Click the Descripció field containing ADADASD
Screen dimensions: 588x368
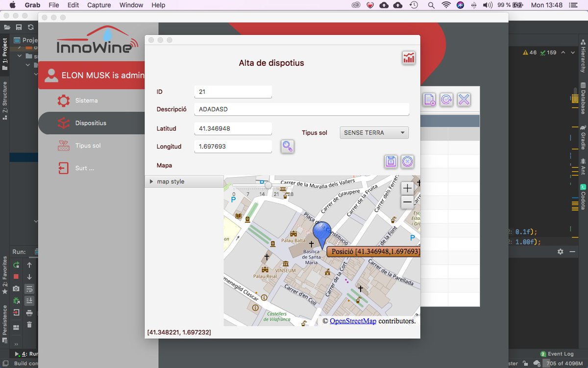(x=302, y=109)
